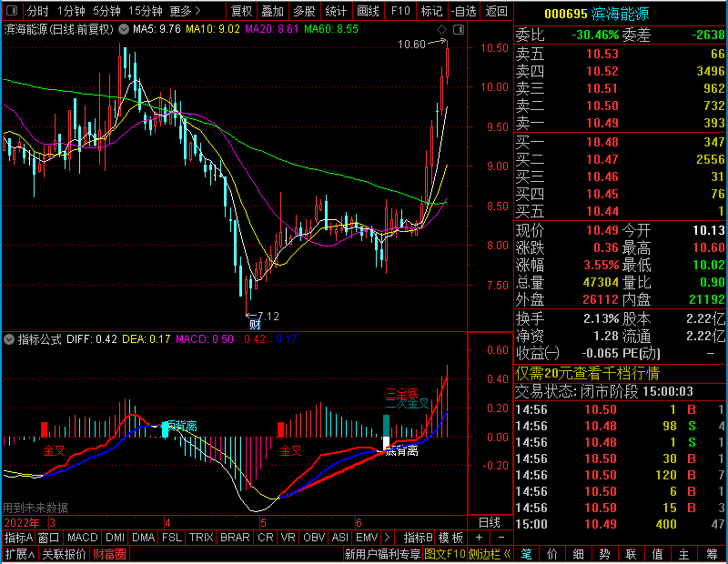Select the 价 price tab
This screenshot has width=728, height=564.
tap(552, 554)
